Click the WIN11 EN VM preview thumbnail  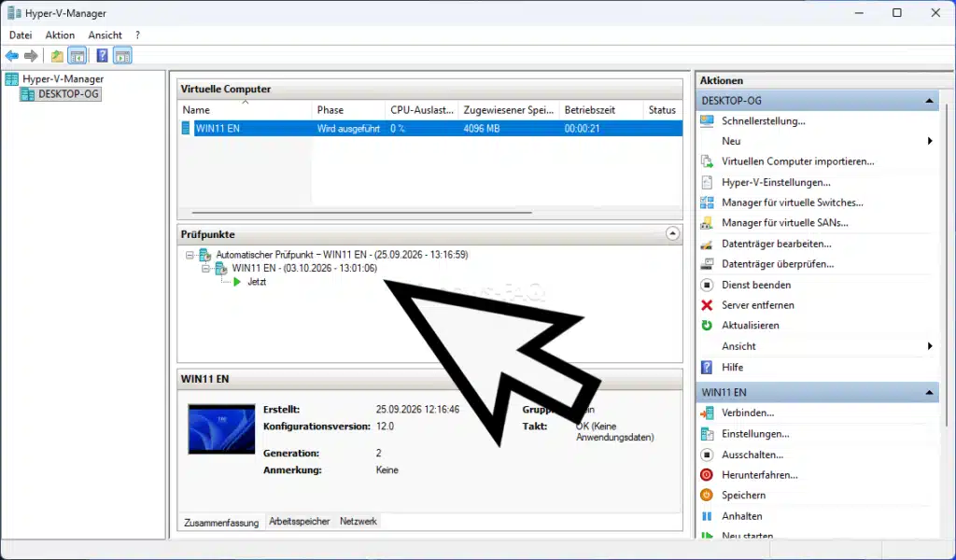pyautogui.click(x=221, y=429)
